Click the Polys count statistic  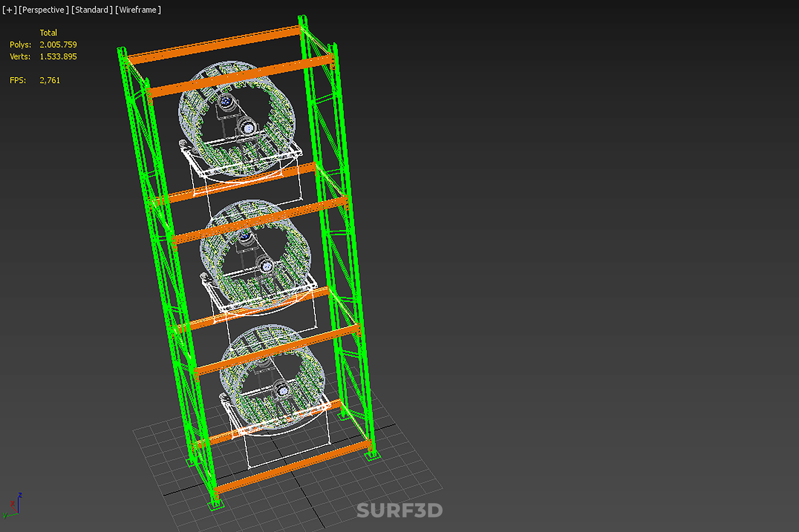58,44
